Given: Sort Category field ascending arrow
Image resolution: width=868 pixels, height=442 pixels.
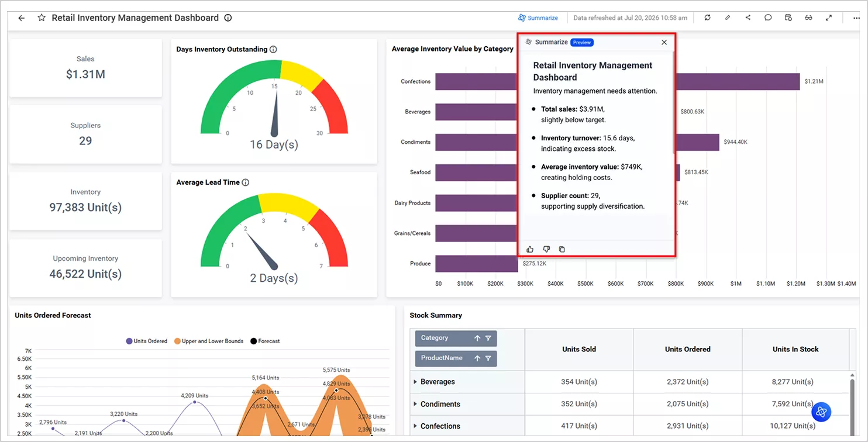Looking at the screenshot, I should click(477, 338).
